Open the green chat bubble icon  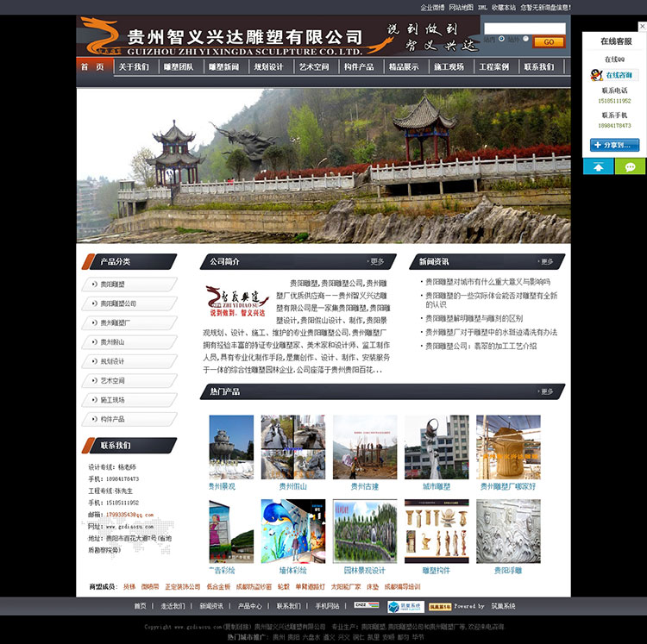tap(630, 166)
